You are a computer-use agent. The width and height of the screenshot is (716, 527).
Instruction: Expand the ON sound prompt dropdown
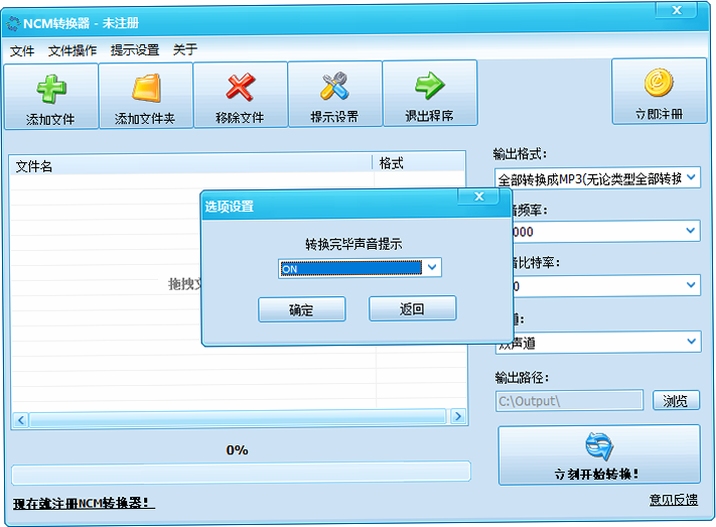(x=432, y=267)
